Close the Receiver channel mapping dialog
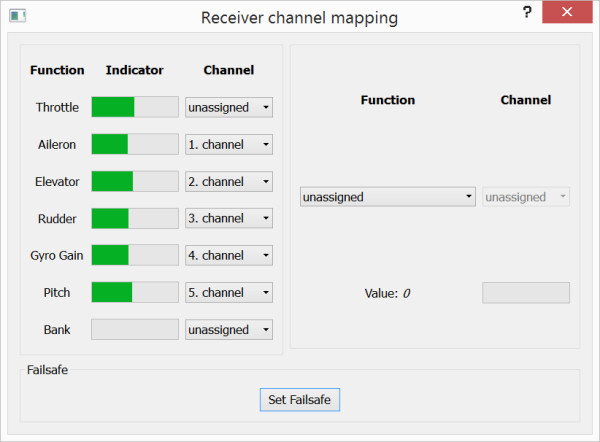 click(569, 14)
